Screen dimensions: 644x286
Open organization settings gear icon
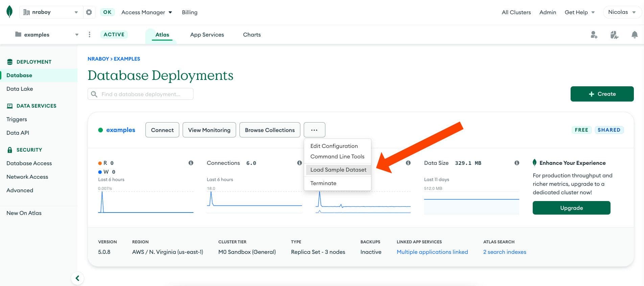click(89, 12)
